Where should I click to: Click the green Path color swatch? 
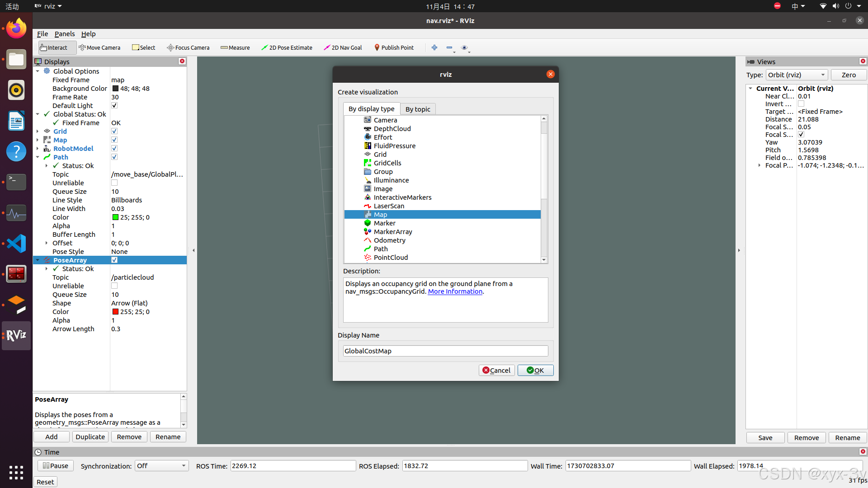tap(115, 217)
